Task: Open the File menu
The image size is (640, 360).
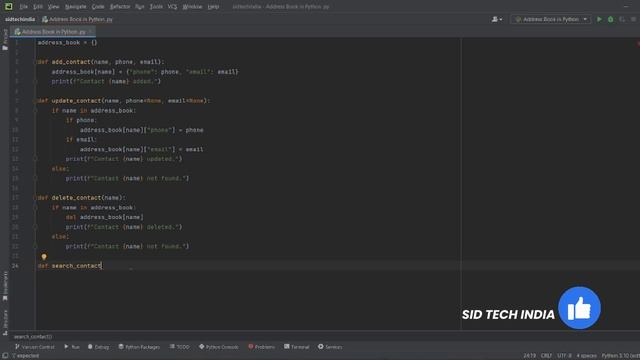Action: (x=24, y=7)
